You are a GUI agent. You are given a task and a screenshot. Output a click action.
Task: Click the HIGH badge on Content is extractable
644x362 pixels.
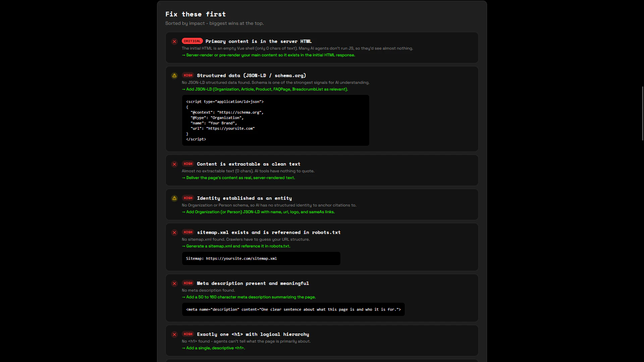point(188,164)
